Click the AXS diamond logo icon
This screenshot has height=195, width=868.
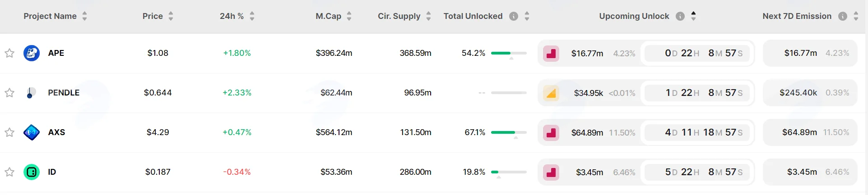tap(32, 132)
